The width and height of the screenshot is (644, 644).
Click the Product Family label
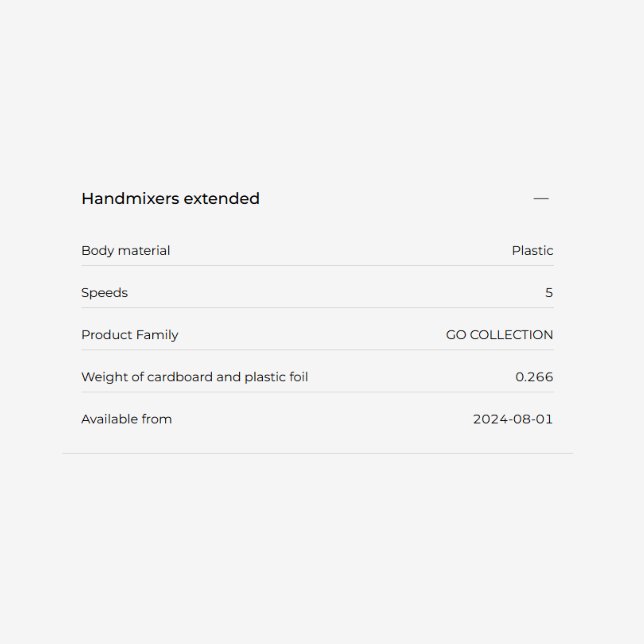point(130,335)
